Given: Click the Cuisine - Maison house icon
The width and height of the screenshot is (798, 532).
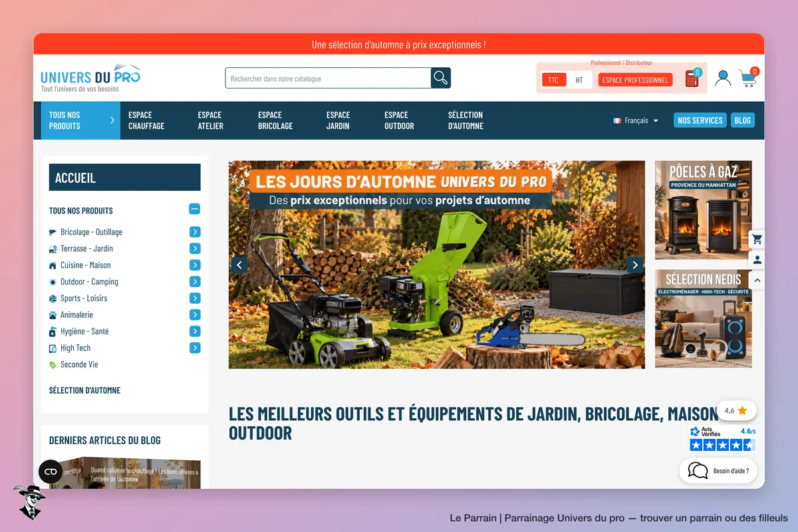Looking at the screenshot, I should [53, 265].
